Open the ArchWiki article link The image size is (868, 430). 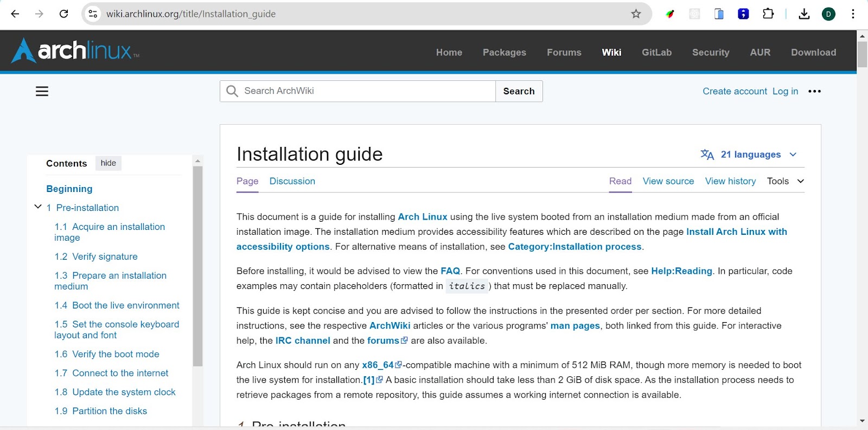click(x=390, y=326)
